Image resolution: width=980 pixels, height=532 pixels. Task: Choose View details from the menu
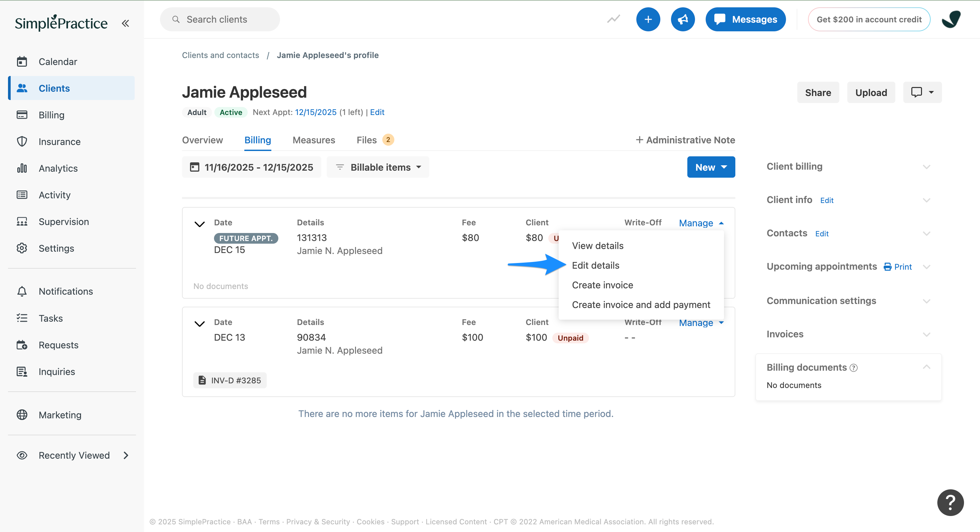[641, 245]
